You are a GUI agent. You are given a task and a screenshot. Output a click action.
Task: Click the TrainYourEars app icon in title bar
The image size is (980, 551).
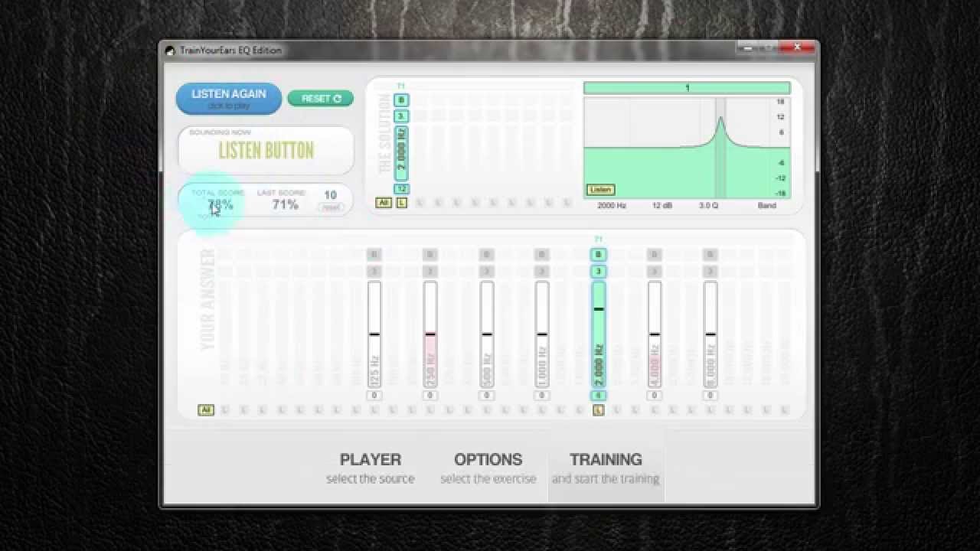pyautogui.click(x=170, y=51)
